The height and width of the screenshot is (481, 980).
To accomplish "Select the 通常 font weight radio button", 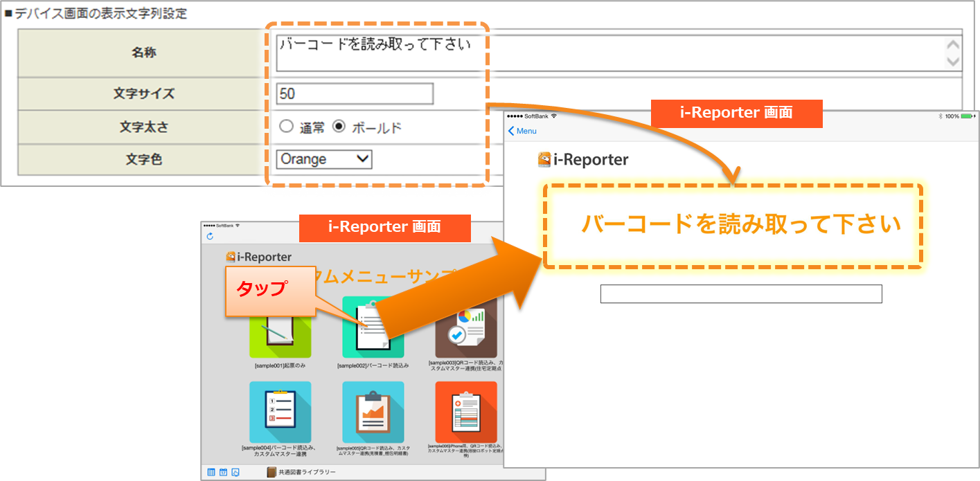I will (286, 127).
